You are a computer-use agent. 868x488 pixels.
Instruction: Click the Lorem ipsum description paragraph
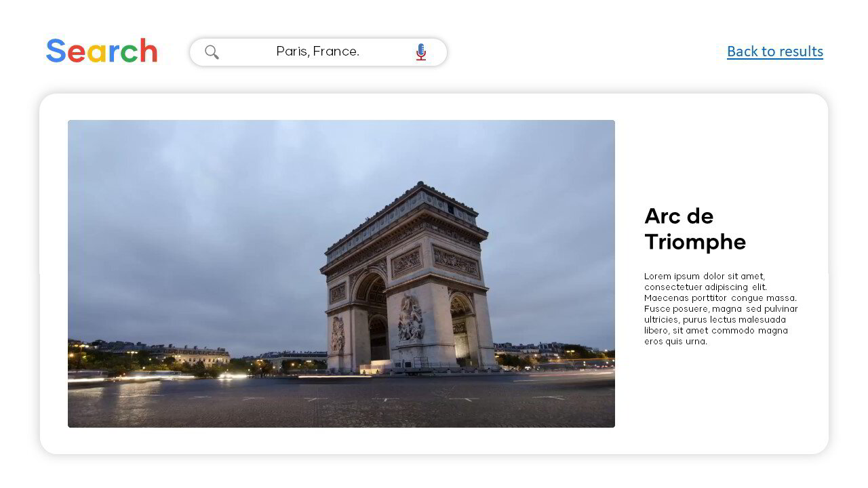coord(721,308)
